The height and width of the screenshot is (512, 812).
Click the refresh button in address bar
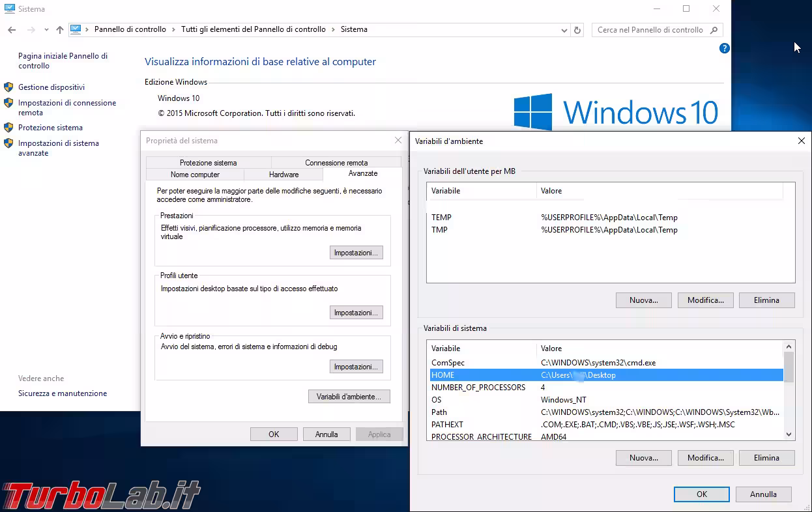click(577, 30)
